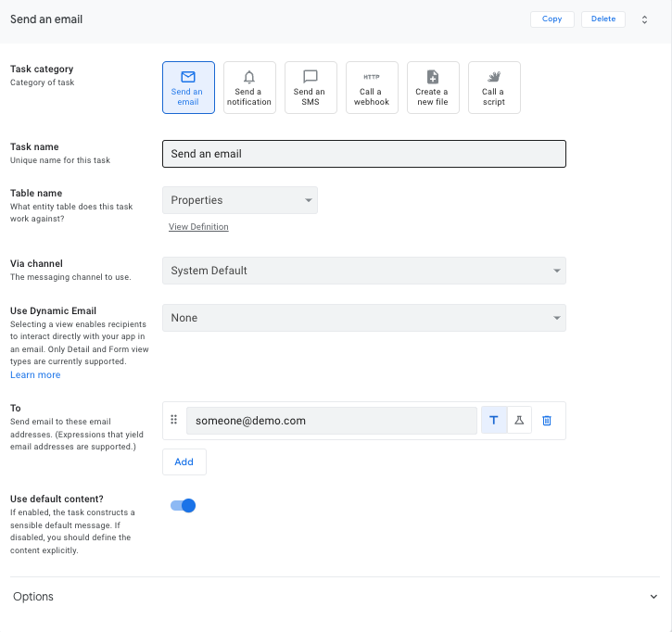Collapse the Send an email task header arrows
The height and width of the screenshot is (632, 672).
tap(644, 19)
